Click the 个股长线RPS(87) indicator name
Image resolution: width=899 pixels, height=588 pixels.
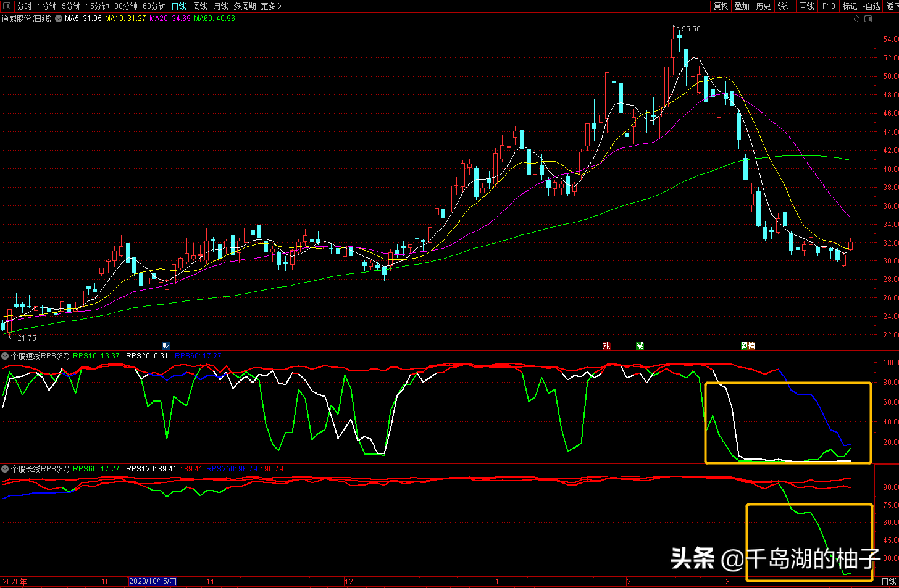pyautogui.click(x=40, y=469)
